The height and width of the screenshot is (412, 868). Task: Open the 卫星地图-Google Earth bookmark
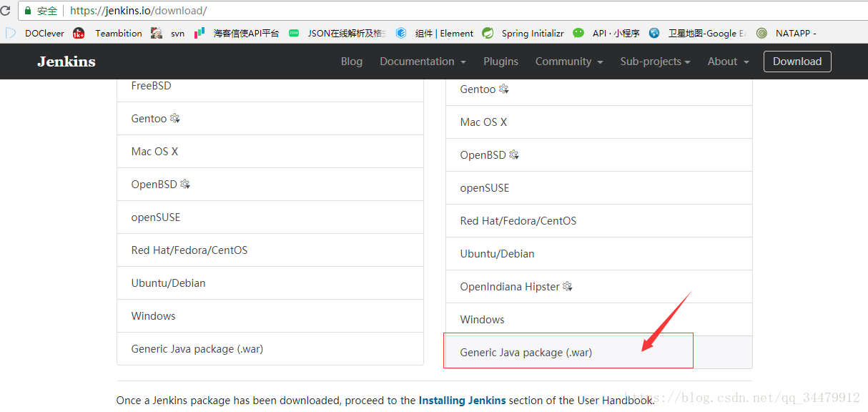[697, 33]
